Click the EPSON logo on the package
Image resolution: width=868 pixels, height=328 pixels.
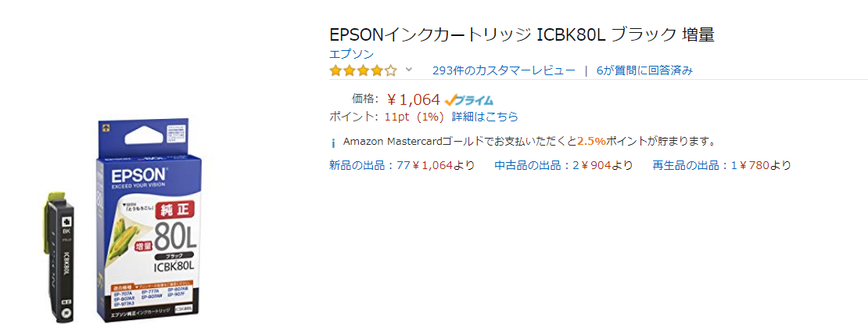tap(141, 175)
